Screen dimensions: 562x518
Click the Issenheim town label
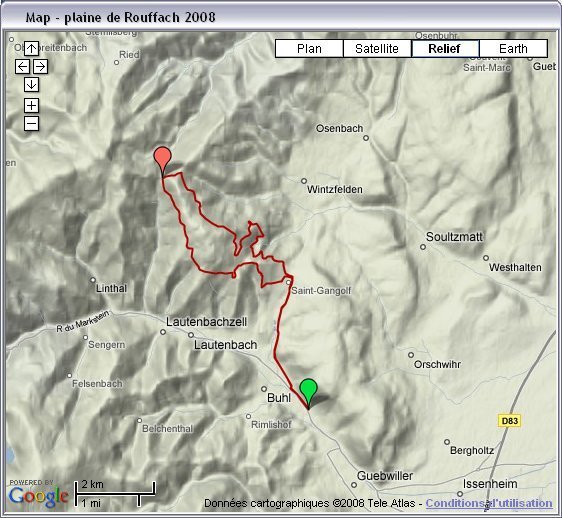click(x=490, y=484)
